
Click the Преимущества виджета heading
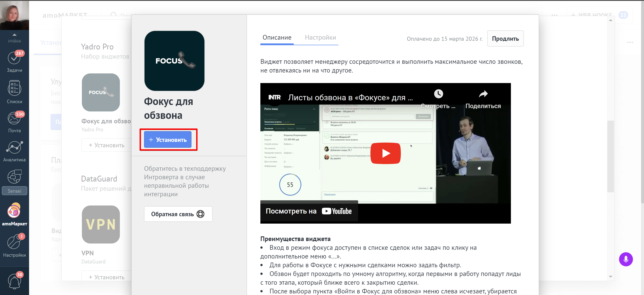point(295,239)
